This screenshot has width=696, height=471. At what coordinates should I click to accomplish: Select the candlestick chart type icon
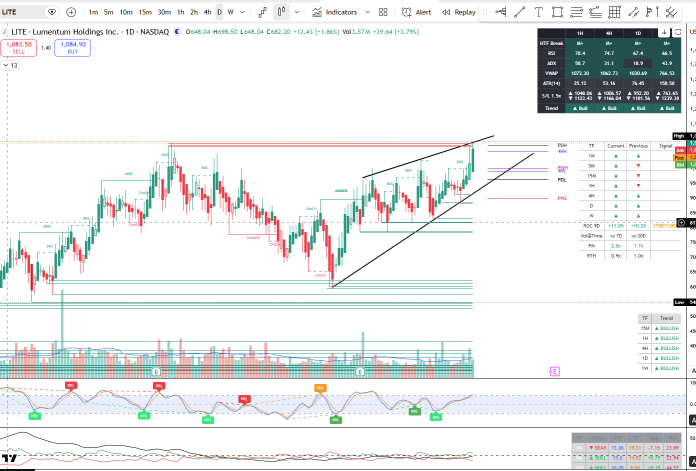tap(281, 12)
